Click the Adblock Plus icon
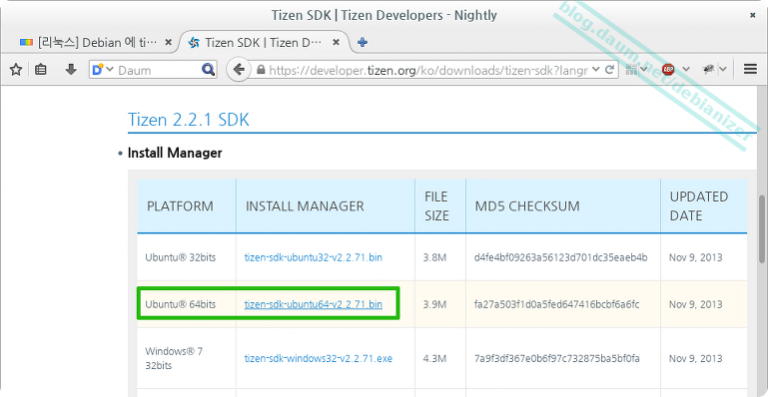The image size is (768, 397). (x=668, y=70)
